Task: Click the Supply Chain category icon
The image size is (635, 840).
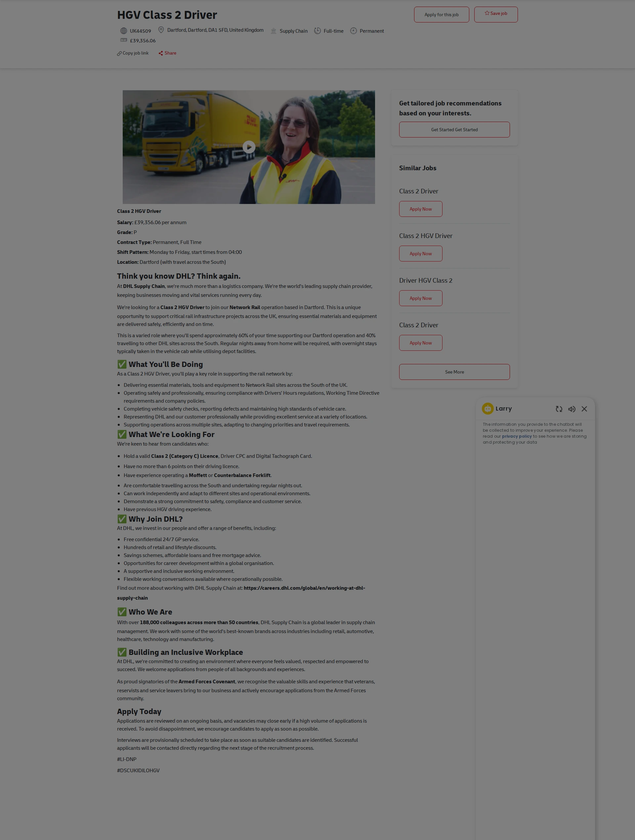Action: (x=273, y=31)
